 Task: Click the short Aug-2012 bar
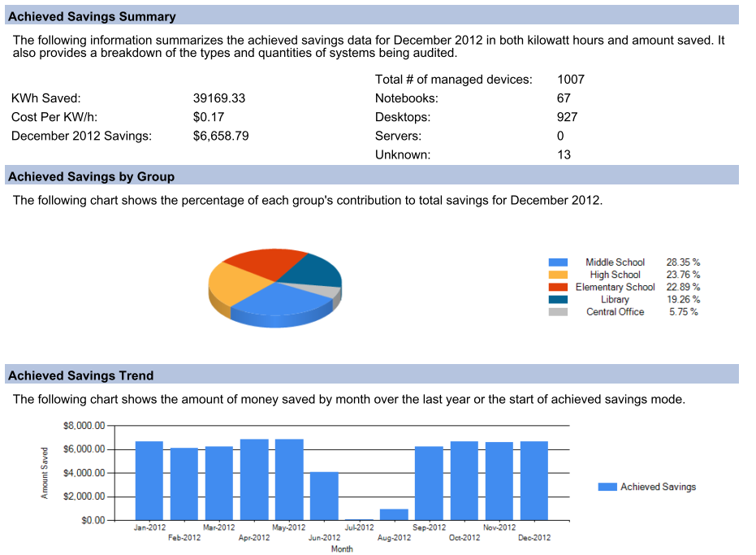click(394, 514)
